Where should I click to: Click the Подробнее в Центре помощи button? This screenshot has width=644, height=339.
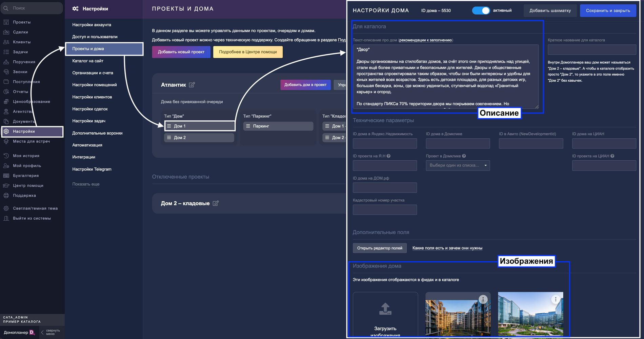tap(248, 52)
